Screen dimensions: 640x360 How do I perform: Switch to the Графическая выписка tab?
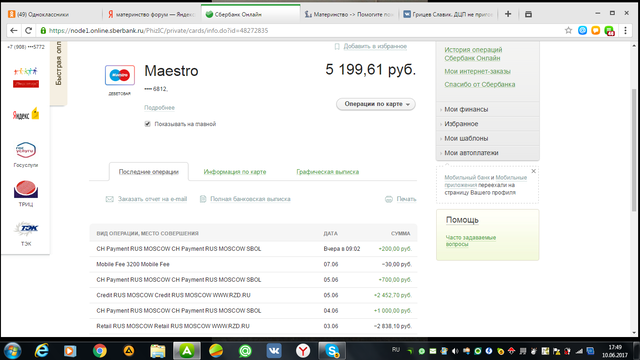click(x=328, y=172)
